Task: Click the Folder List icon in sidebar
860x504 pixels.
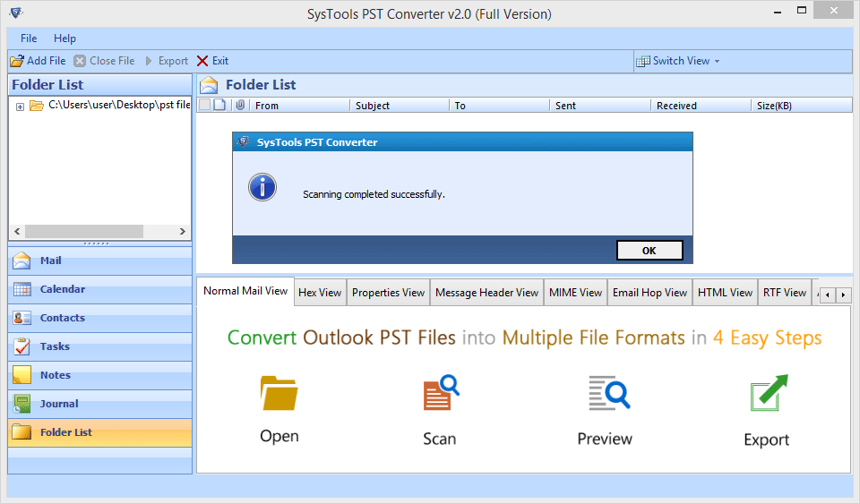Action: coord(21,432)
